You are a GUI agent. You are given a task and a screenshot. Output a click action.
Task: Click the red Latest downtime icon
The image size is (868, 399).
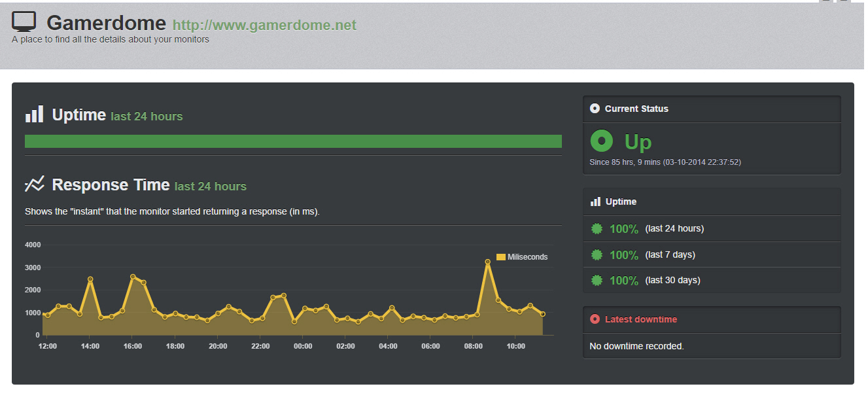coord(595,319)
